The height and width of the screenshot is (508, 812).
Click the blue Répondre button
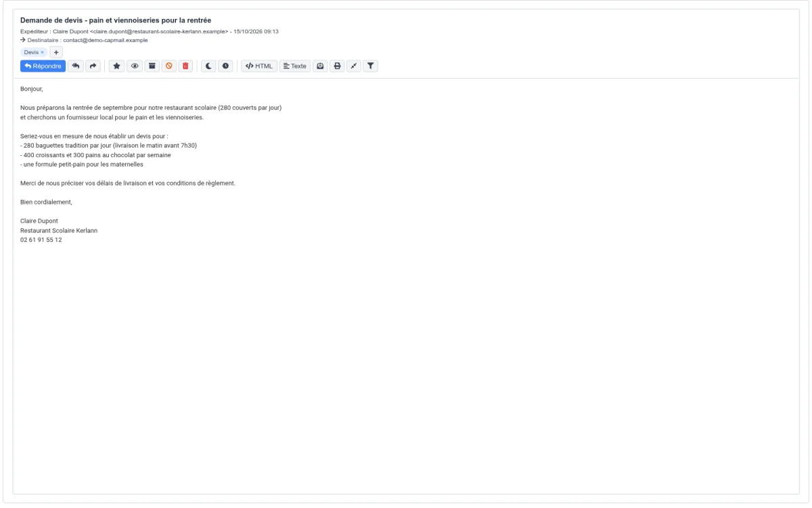pos(43,66)
